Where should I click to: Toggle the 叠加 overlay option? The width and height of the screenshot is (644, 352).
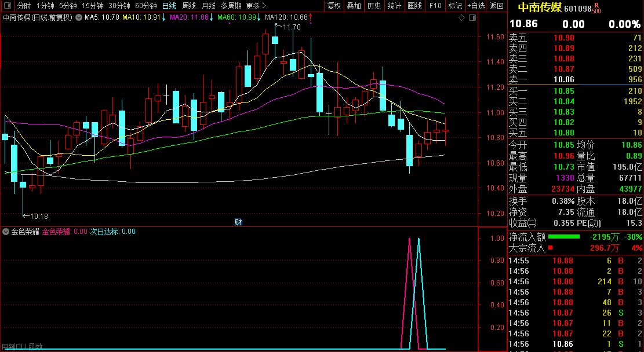coord(354,6)
